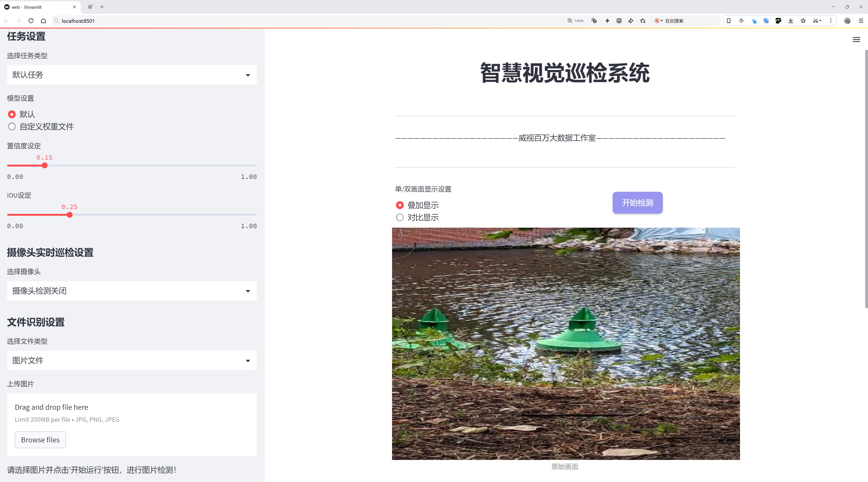Restore down the browser window
The width and height of the screenshot is (868, 482).
847,7
